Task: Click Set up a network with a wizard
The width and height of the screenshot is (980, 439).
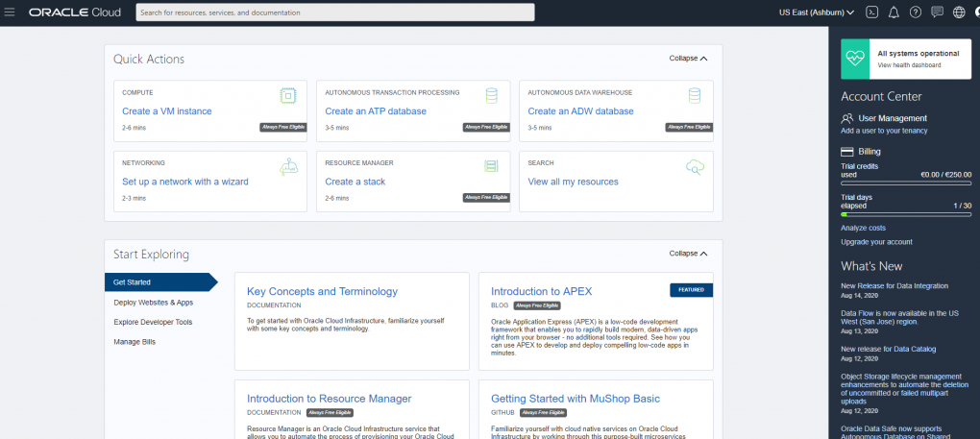Action: coord(185,182)
